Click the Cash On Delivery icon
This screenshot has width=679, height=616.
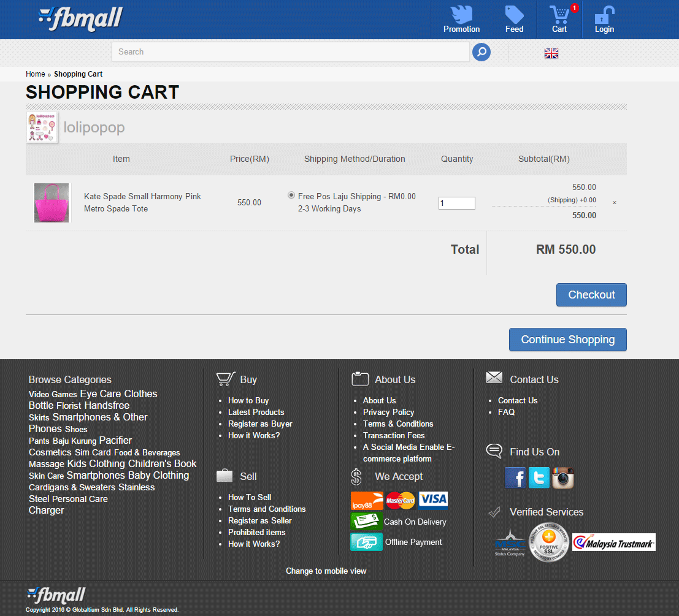(366, 521)
